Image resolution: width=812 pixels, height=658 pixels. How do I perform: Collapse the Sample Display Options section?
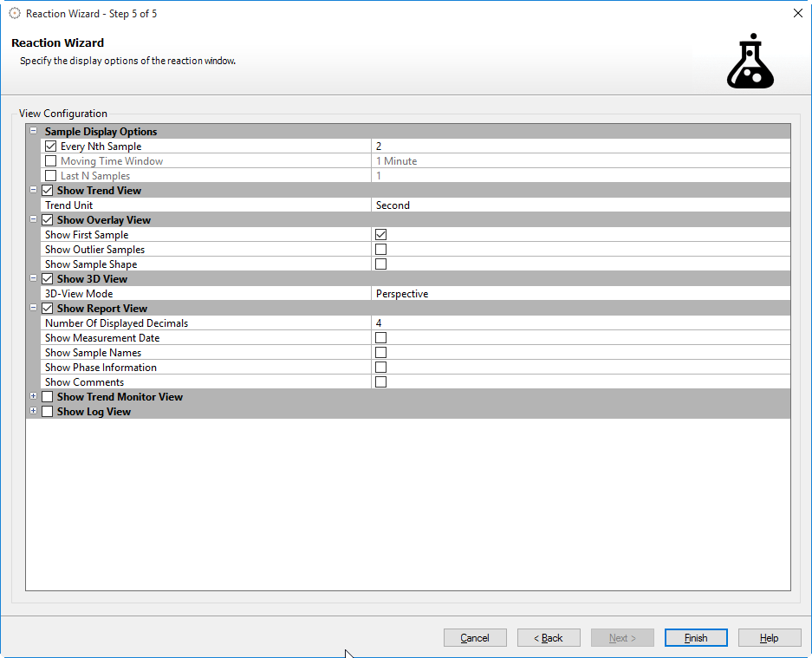click(x=34, y=132)
